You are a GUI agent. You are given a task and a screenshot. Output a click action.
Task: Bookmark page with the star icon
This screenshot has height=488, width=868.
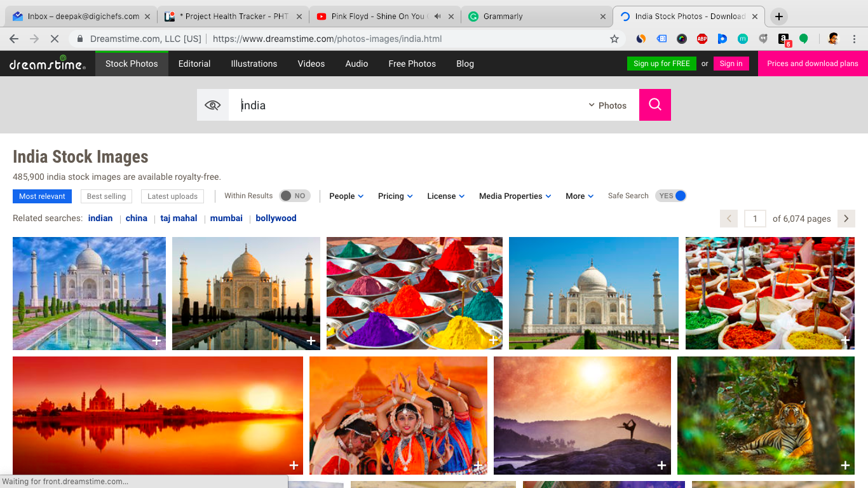[x=614, y=39]
